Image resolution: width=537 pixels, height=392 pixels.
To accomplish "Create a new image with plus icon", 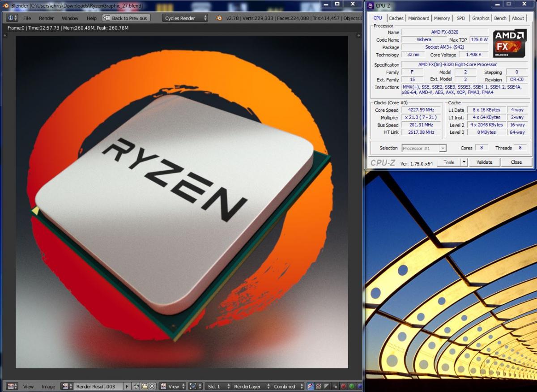I will (136, 386).
